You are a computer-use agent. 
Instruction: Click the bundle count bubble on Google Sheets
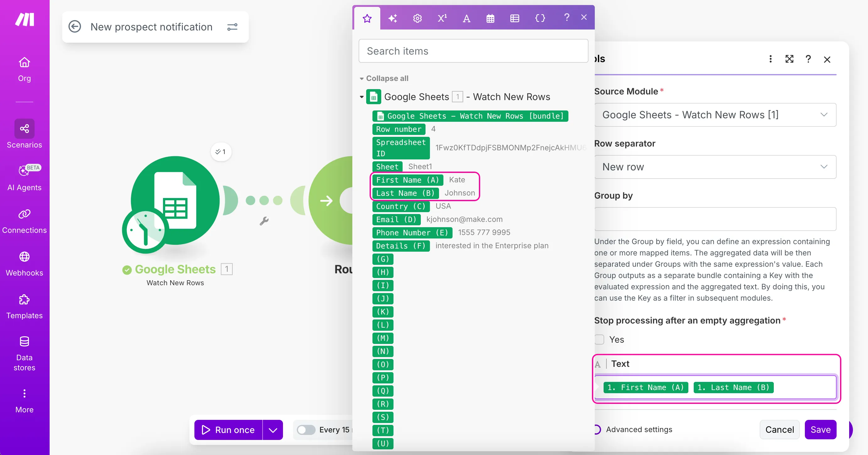(x=221, y=152)
